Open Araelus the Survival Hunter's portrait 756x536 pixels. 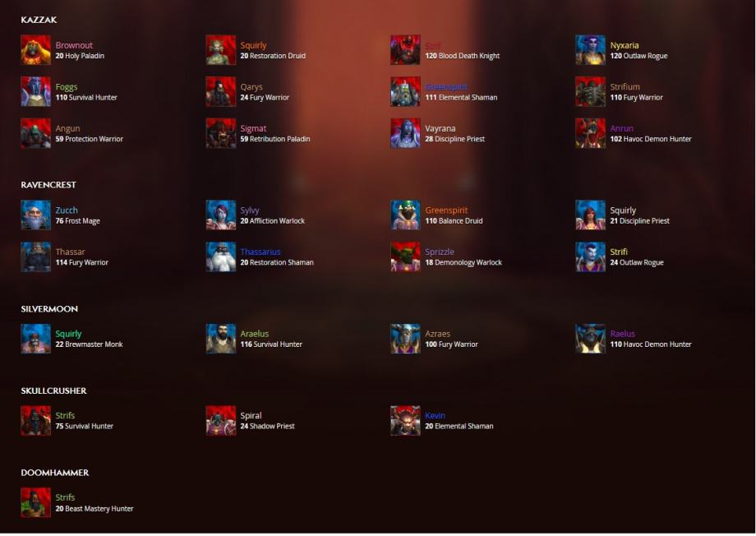tap(221, 339)
